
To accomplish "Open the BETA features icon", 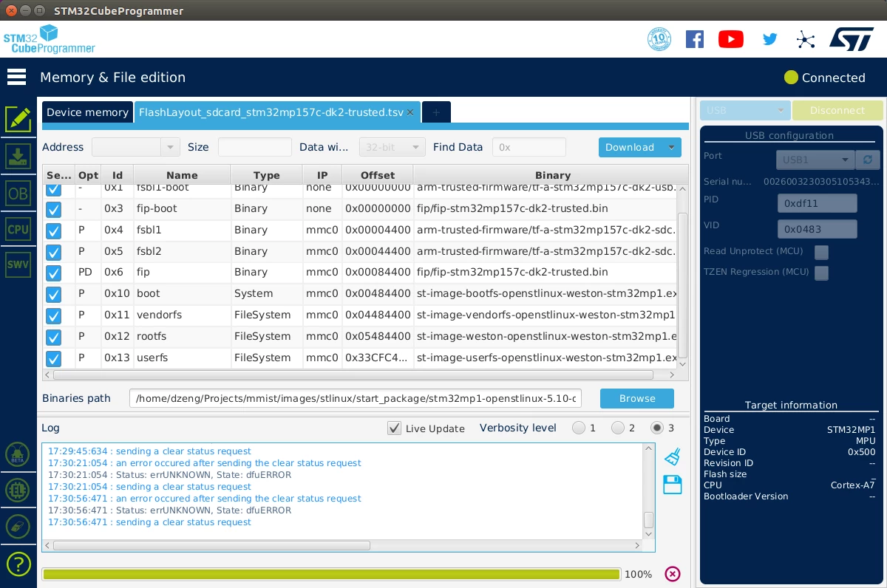I will tap(18, 454).
